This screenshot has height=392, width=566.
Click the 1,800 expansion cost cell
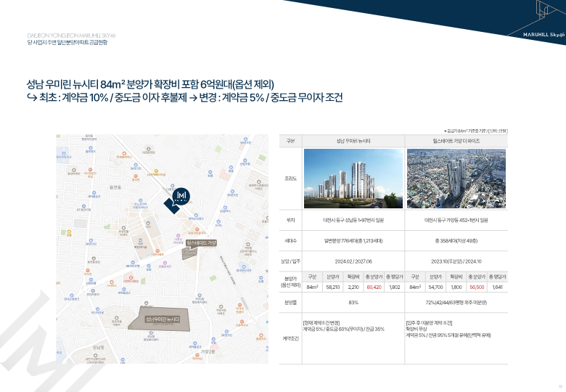click(x=456, y=287)
